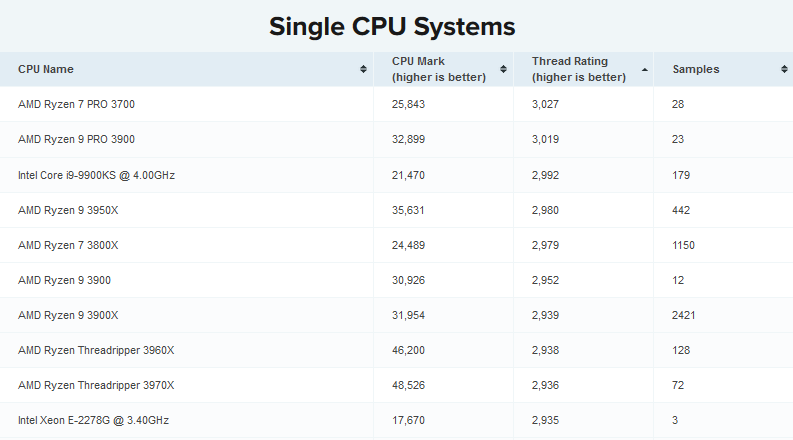Select AMD Ryzen 7 3800X row
This screenshot has height=440, width=793.
[x=396, y=245]
